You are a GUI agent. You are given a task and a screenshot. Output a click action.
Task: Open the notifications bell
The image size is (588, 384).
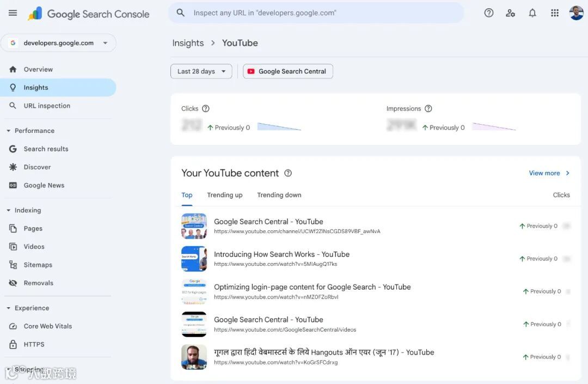coord(532,13)
